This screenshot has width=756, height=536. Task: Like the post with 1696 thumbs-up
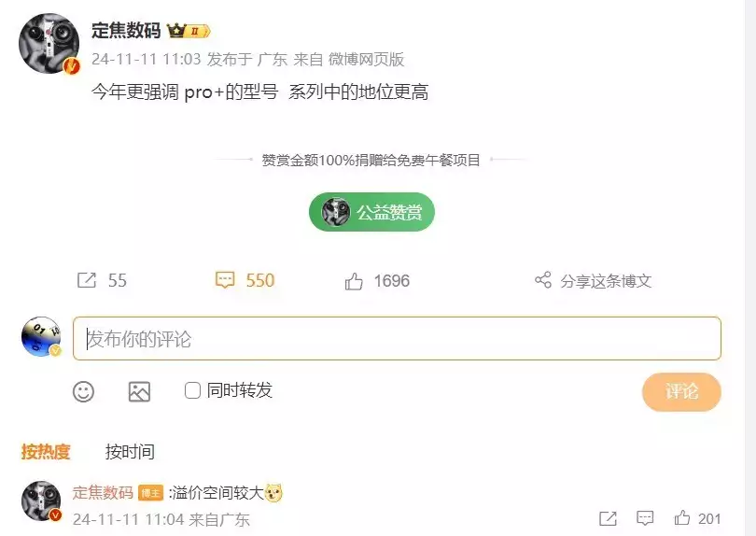pyautogui.click(x=354, y=281)
